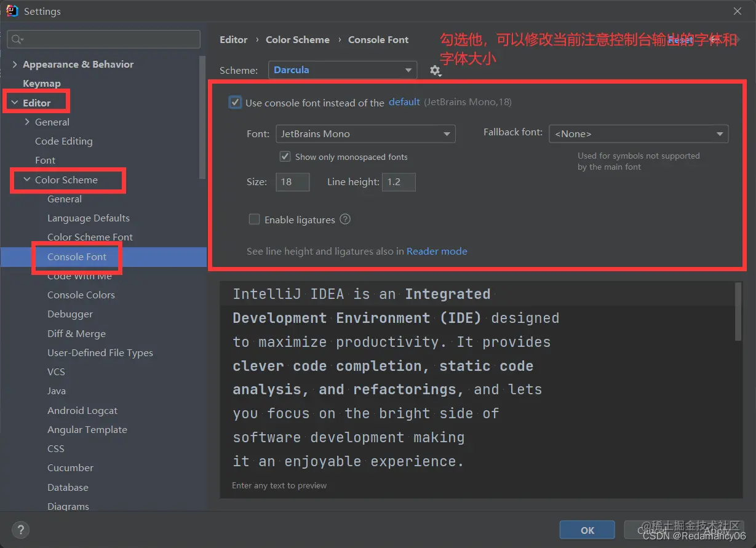This screenshot has width=756, height=548.
Task: Select Diagrams color scheme item
Action: (68, 506)
